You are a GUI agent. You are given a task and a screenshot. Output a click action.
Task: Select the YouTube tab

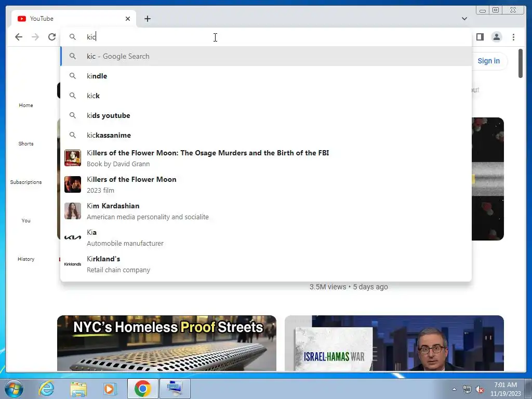pyautogui.click(x=74, y=19)
